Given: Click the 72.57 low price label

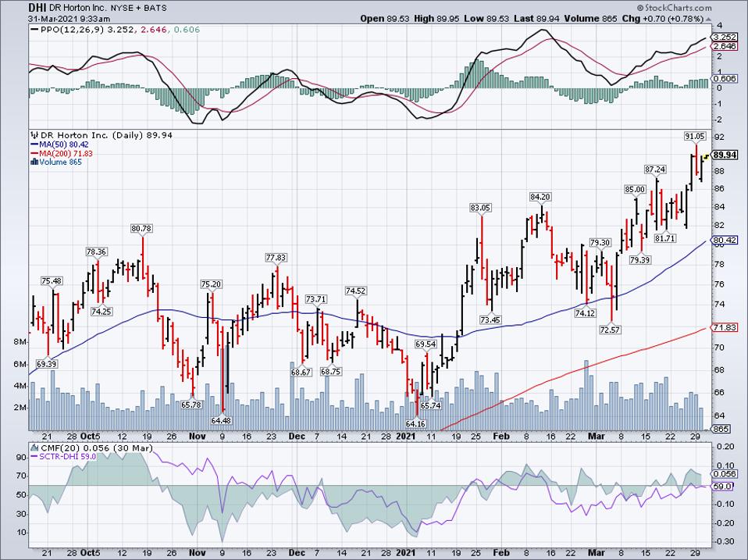Looking at the screenshot, I should (610, 330).
